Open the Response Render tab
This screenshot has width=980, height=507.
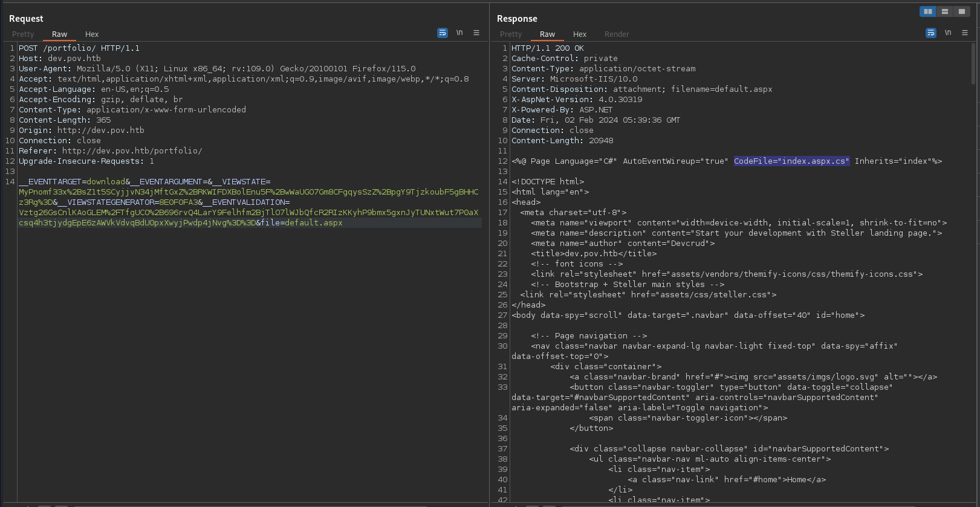point(617,34)
